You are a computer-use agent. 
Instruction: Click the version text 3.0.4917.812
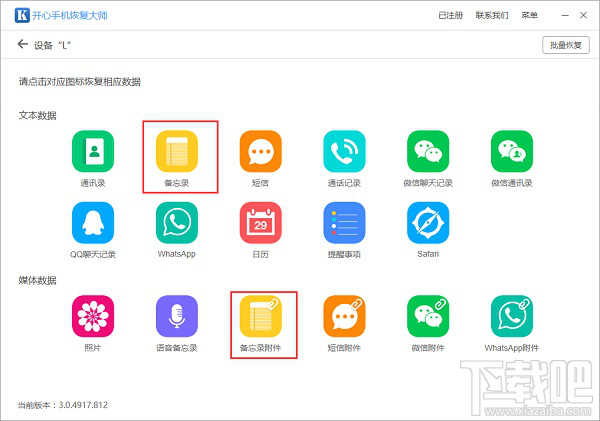83,405
